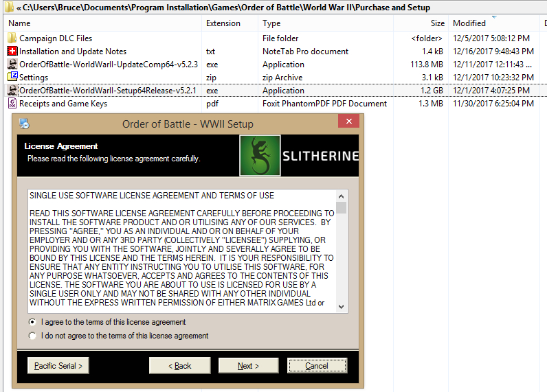Click the setup dialog title bar installer icon
Image resolution: width=547 pixels, height=392 pixels.
[x=24, y=124]
